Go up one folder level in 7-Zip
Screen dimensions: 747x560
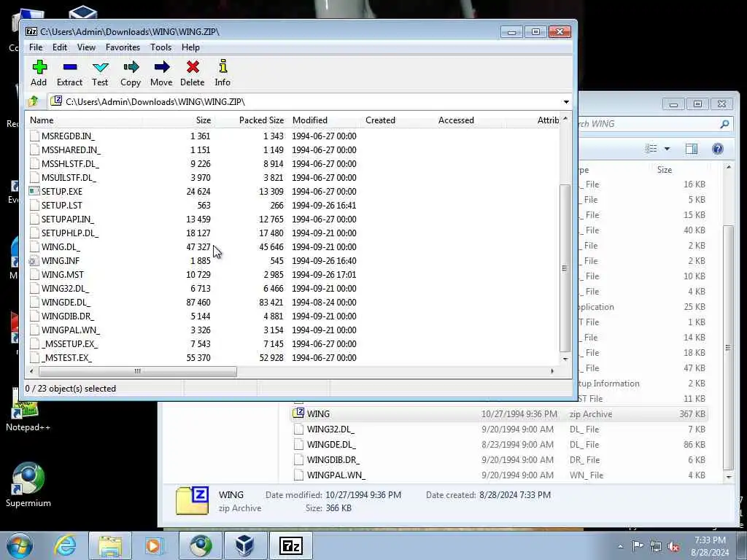(x=34, y=101)
